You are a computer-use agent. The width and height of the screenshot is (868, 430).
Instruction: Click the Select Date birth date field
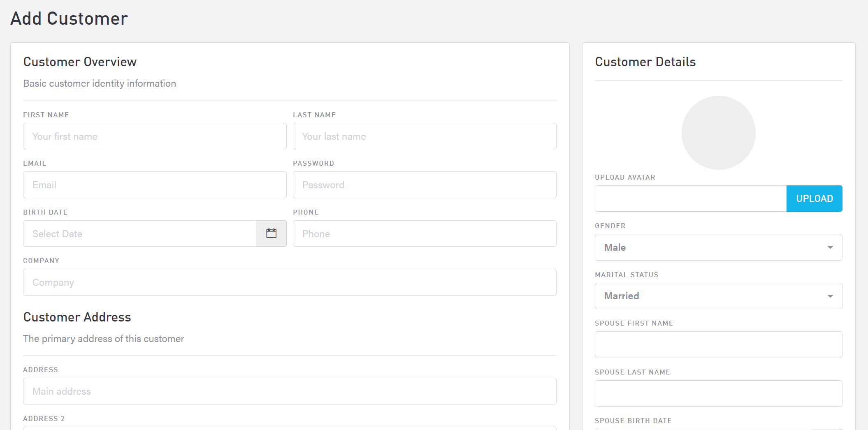[x=139, y=234]
